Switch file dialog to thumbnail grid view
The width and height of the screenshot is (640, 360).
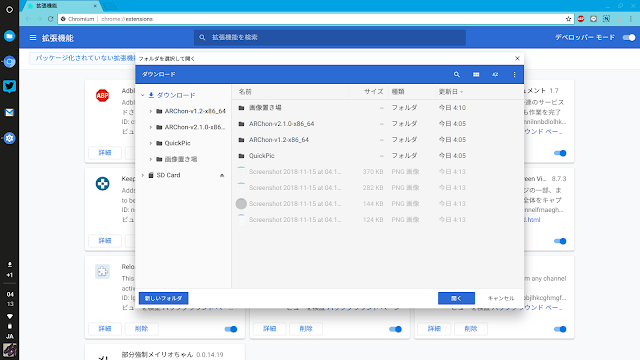[x=476, y=75]
